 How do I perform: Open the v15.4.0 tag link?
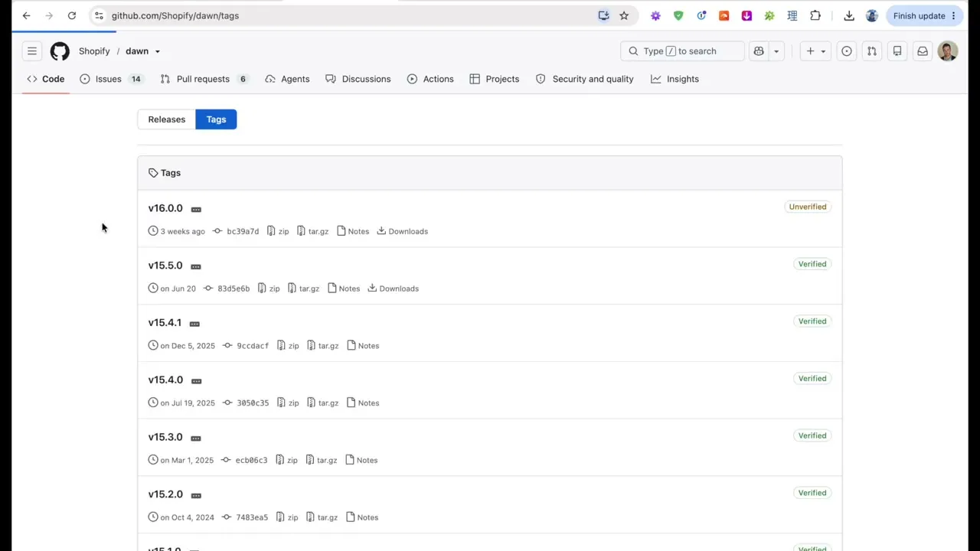165,380
